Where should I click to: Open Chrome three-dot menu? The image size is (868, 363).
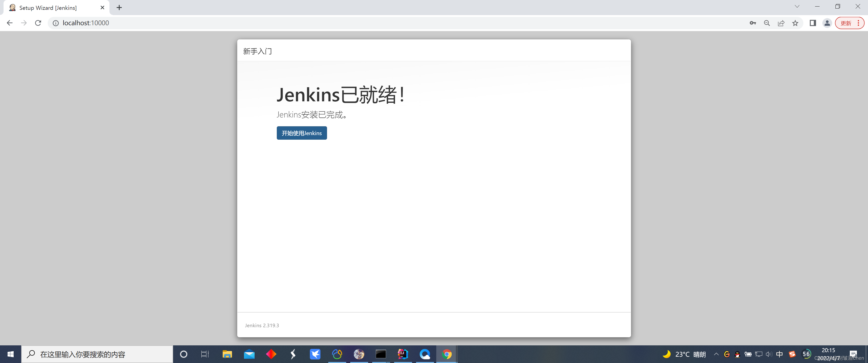(858, 23)
